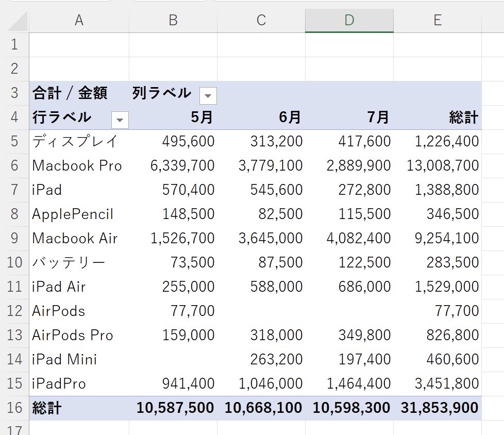504x435 pixels.
Task: Select the AirPods Pro row label
Action: point(79,336)
